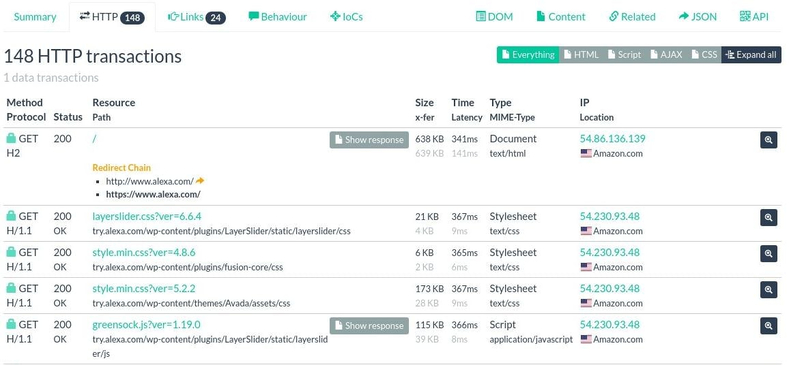Show response for greensock.js

[369, 326]
